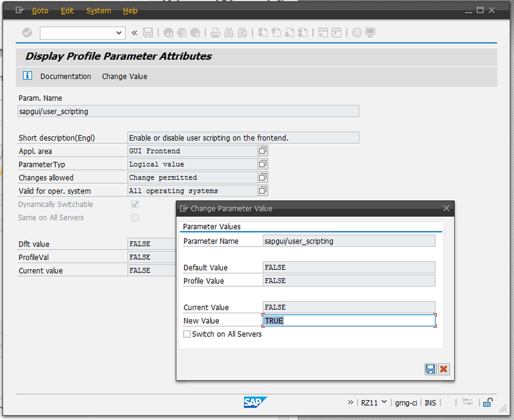Click the Exit (up arrow) toolbar icon
514x420 pixels.
(182, 33)
